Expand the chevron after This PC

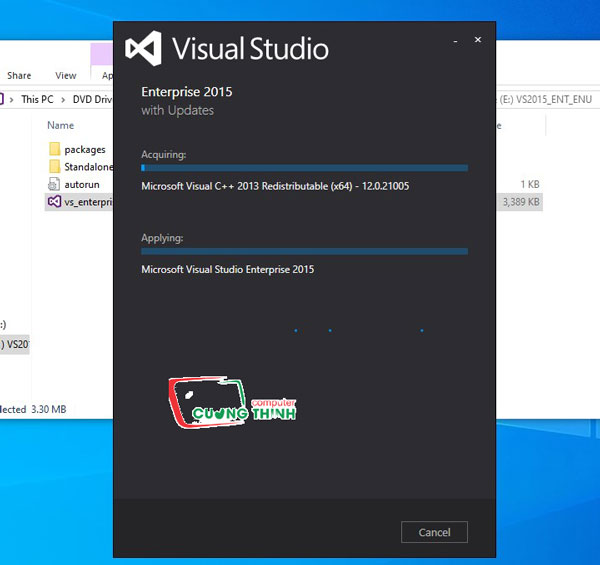[63, 100]
